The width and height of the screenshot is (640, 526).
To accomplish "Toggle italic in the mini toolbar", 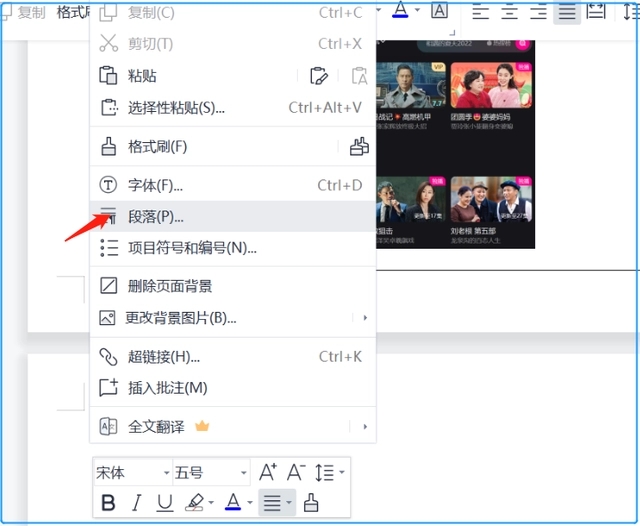I will (x=137, y=503).
